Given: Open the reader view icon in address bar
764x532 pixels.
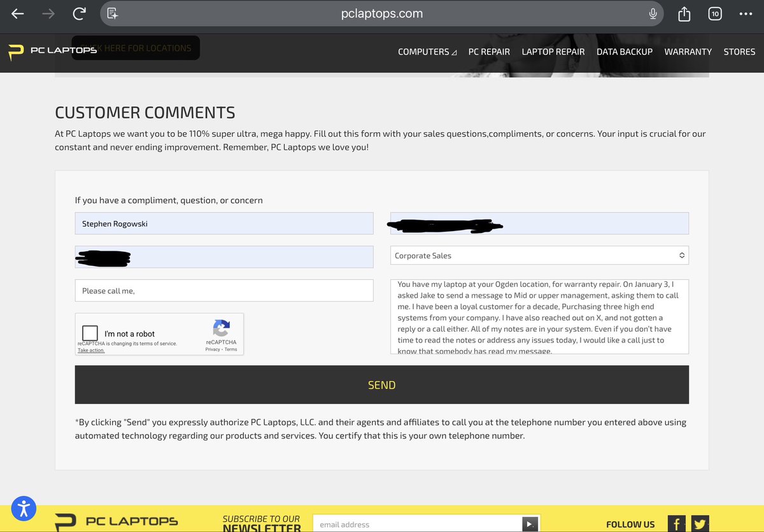Looking at the screenshot, I should (113, 13).
